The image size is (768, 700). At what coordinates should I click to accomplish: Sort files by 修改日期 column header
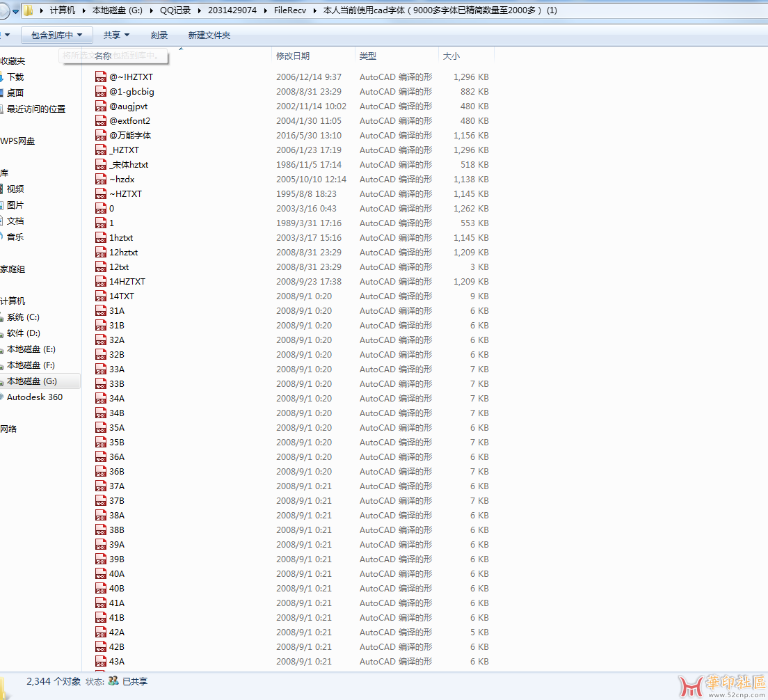[293, 56]
